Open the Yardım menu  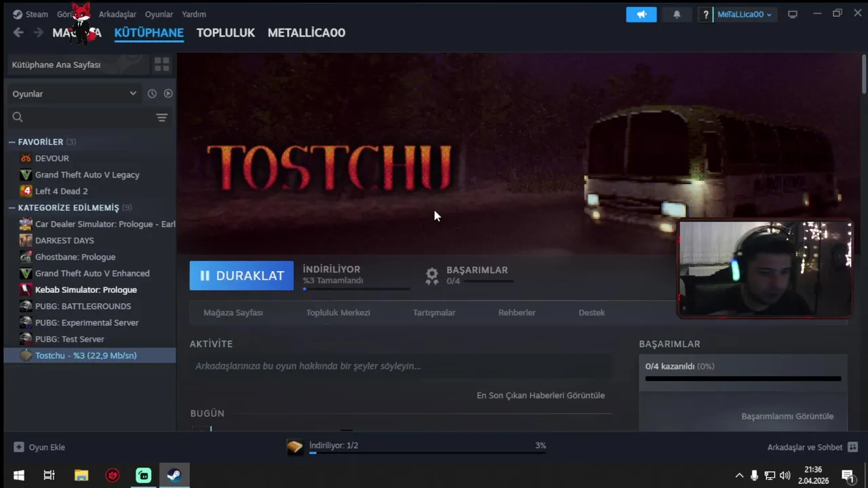tap(194, 14)
